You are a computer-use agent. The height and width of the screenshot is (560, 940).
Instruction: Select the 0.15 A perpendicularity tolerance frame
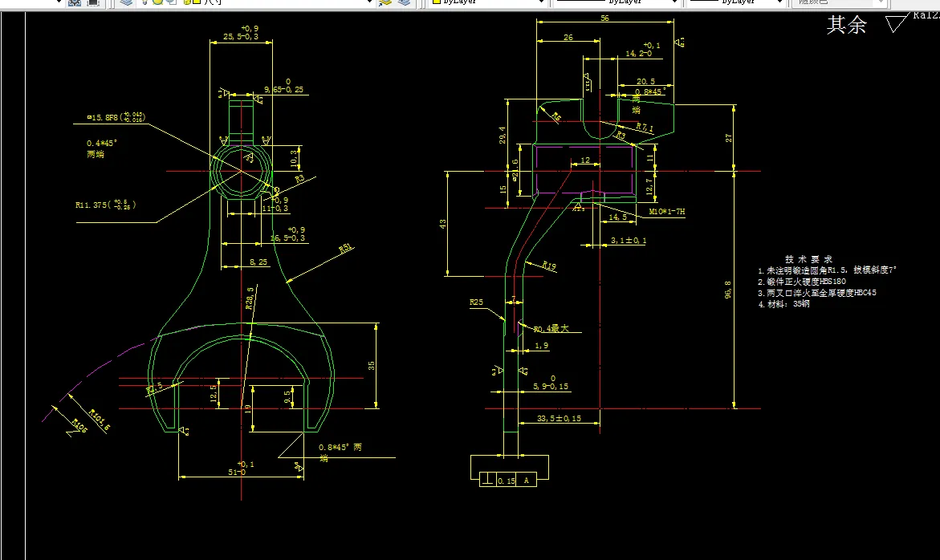pyautogui.click(x=508, y=480)
